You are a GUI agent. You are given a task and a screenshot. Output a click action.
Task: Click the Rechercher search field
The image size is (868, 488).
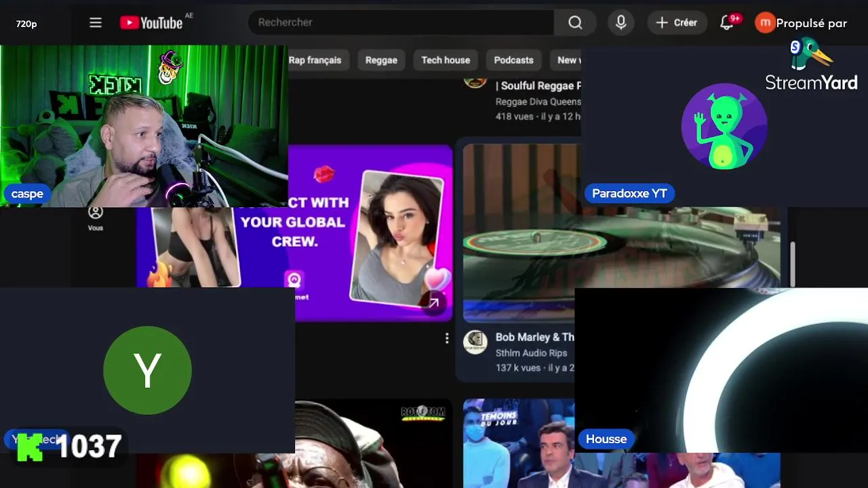pos(401,22)
